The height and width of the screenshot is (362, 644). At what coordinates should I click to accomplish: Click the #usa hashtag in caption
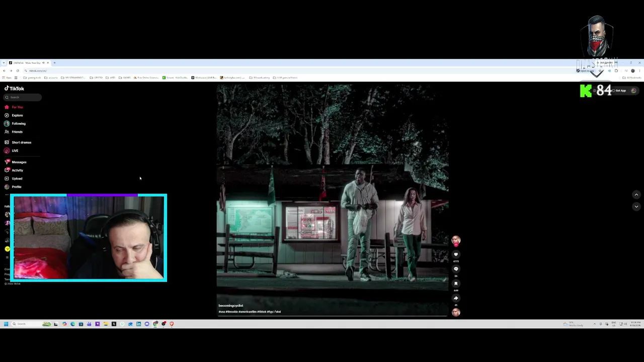(221, 312)
